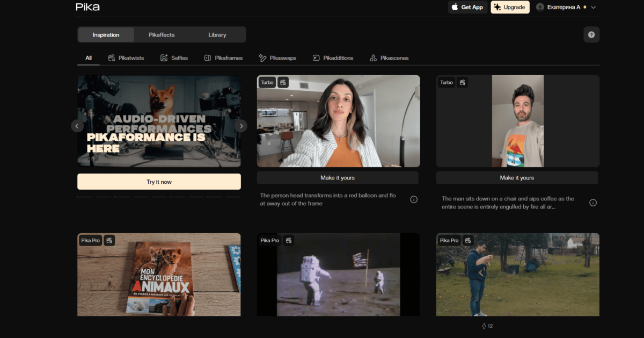
Task: Click Pika Pro badge on animal book video
Action: click(90, 240)
